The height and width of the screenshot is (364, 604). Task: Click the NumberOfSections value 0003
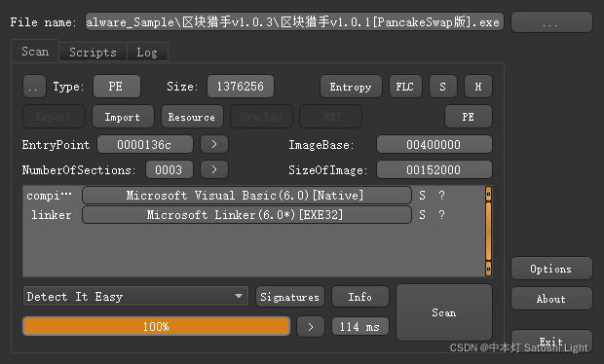[x=169, y=169]
